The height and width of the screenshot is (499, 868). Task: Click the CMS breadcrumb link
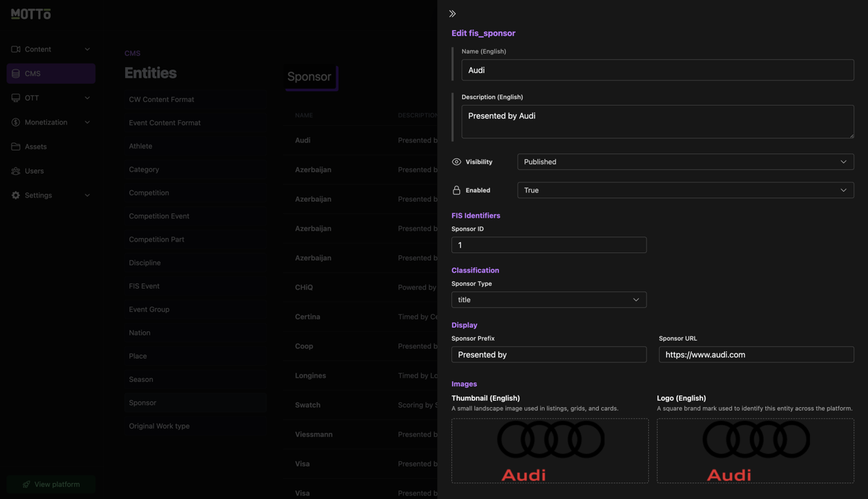pos(132,54)
